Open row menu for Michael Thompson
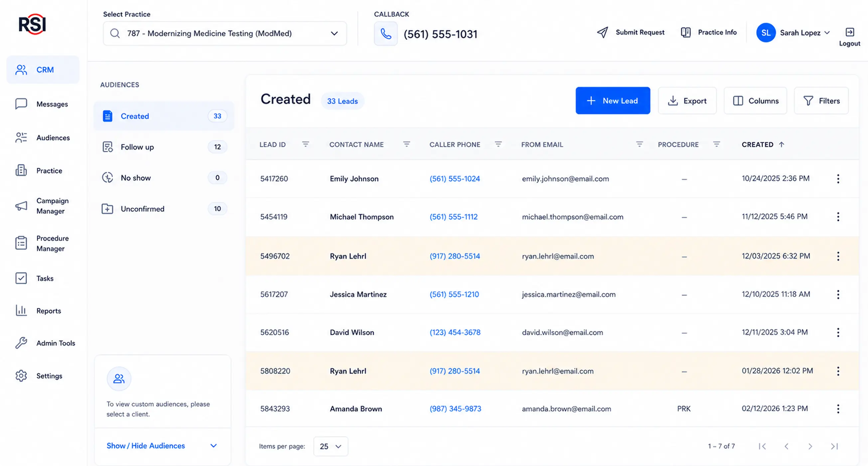Screen dimensions: 868x466 (x=838, y=217)
